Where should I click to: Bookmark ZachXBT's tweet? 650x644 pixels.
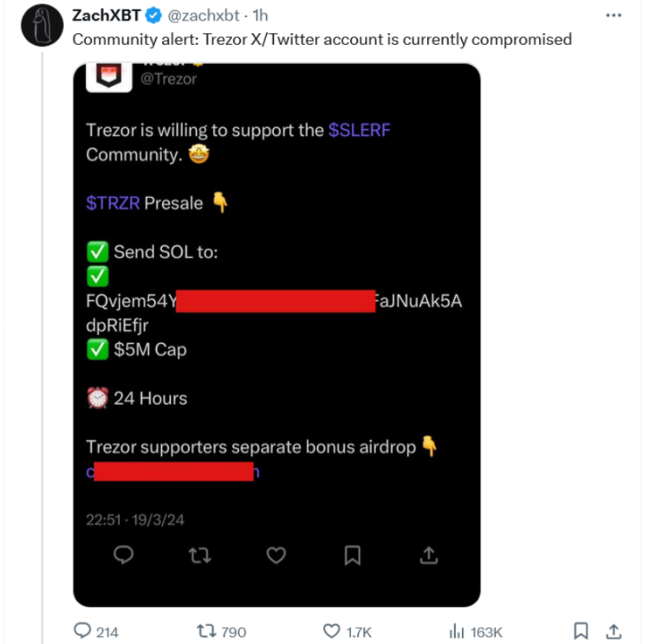(x=582, y=631)
